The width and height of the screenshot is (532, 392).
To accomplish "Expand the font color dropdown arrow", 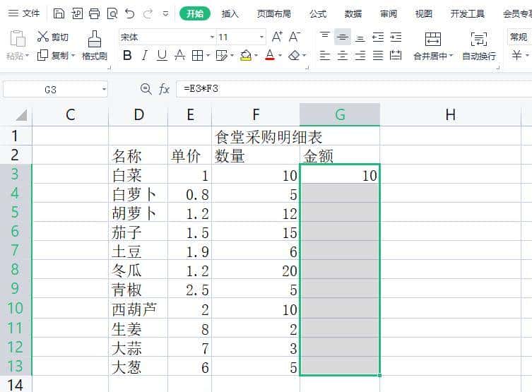I will coord(280,55).
